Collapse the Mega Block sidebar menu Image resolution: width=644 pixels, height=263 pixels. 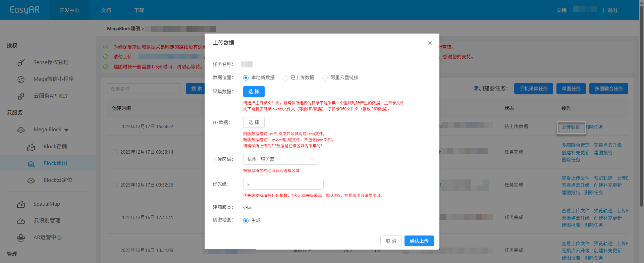(66, 130)
